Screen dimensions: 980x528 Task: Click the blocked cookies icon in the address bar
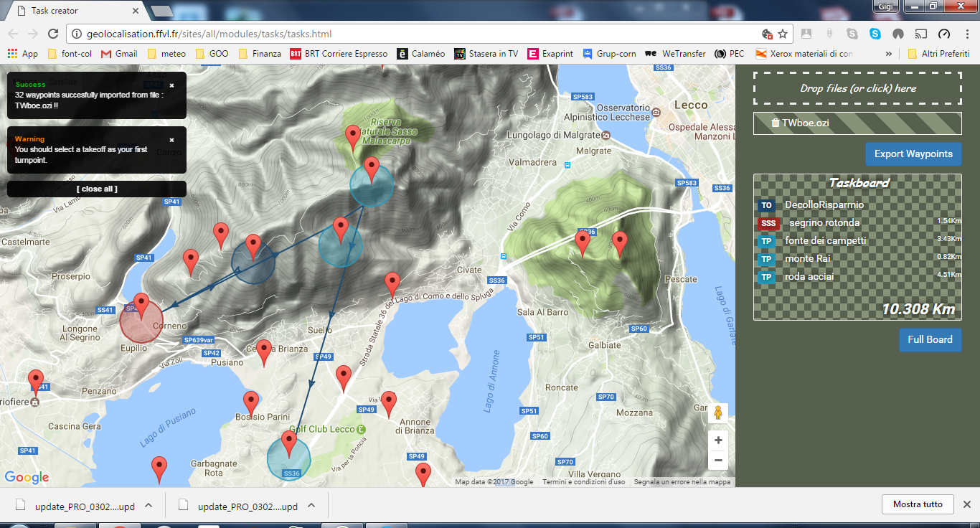coord(767,34)
